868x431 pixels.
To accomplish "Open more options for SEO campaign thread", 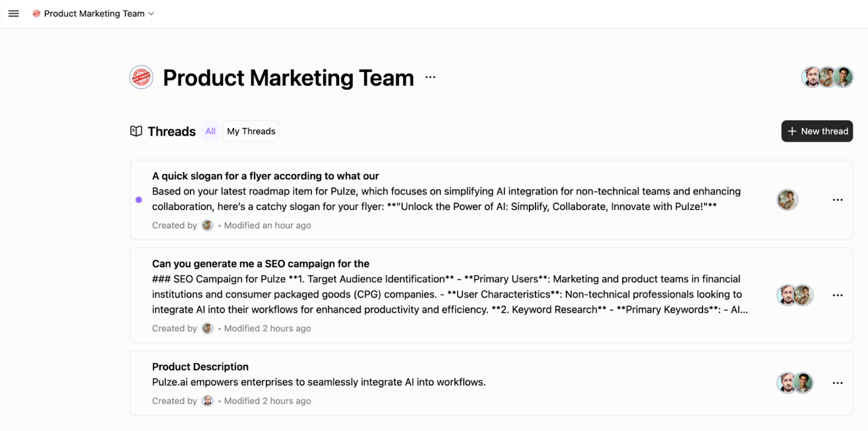I will tap(838, 295).
